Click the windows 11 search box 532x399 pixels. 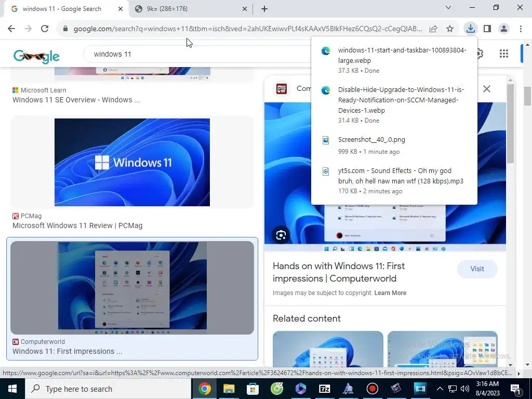point(197,54)
